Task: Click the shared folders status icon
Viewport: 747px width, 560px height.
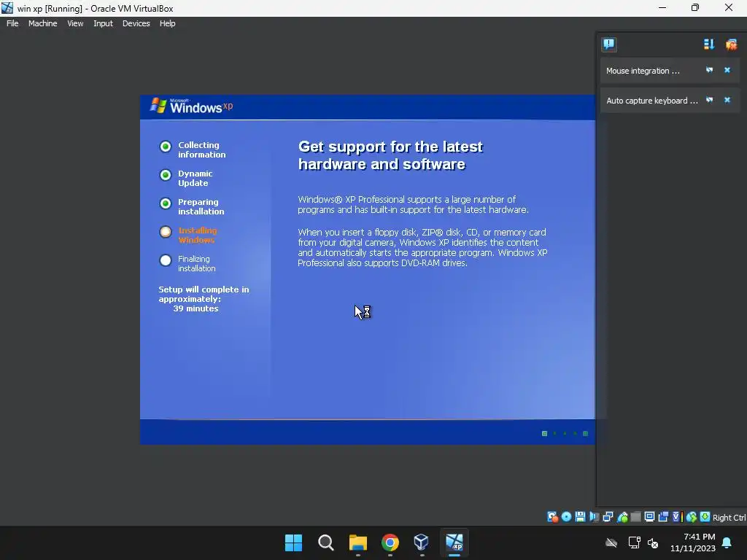Action: pyautogui.click(x=635, y=517)
